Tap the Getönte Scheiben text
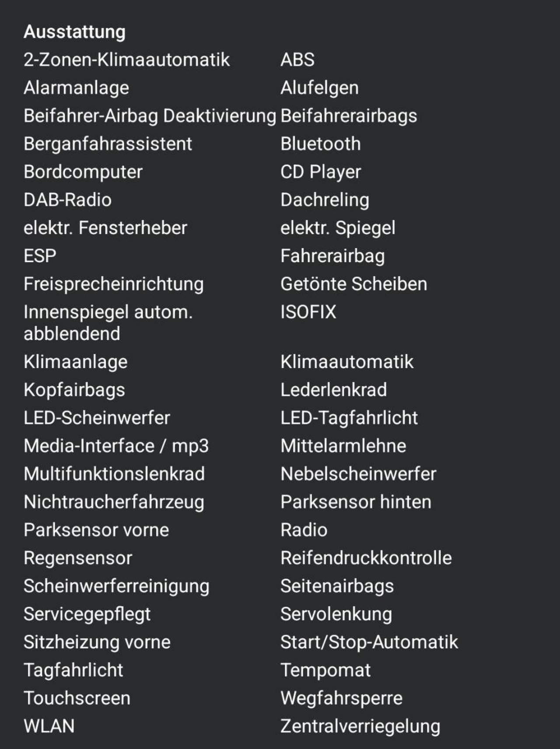This screenshot has width=560, height=749. coord(353,284)
